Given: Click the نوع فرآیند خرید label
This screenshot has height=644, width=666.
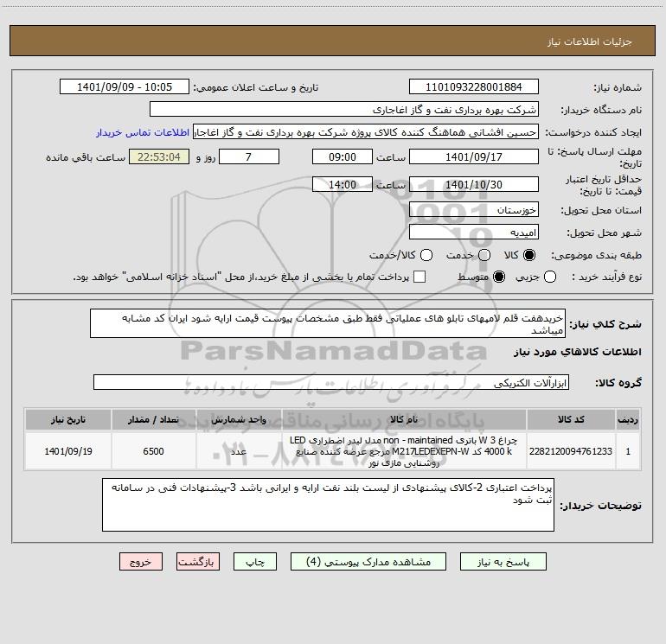Looking at the screenshot, I should click(606, 277).
